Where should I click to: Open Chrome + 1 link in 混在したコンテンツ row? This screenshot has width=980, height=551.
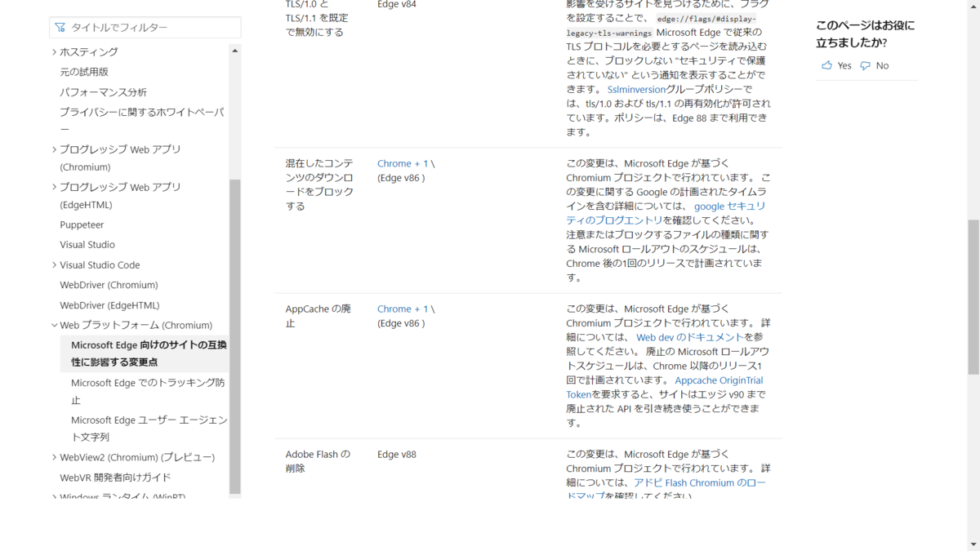pyautogui.click(x=403, y=163)
